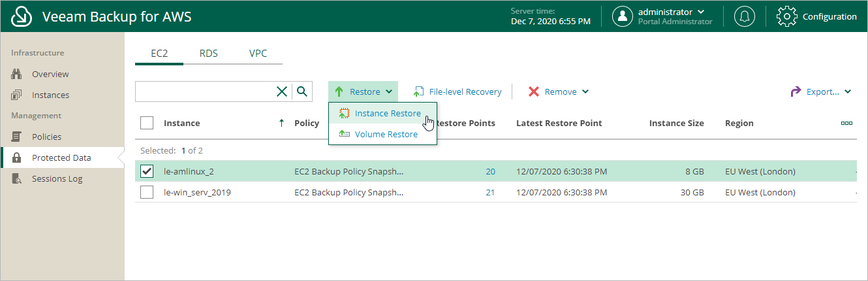Click the le-win_serv_2019 instance name

click(197, 192)
